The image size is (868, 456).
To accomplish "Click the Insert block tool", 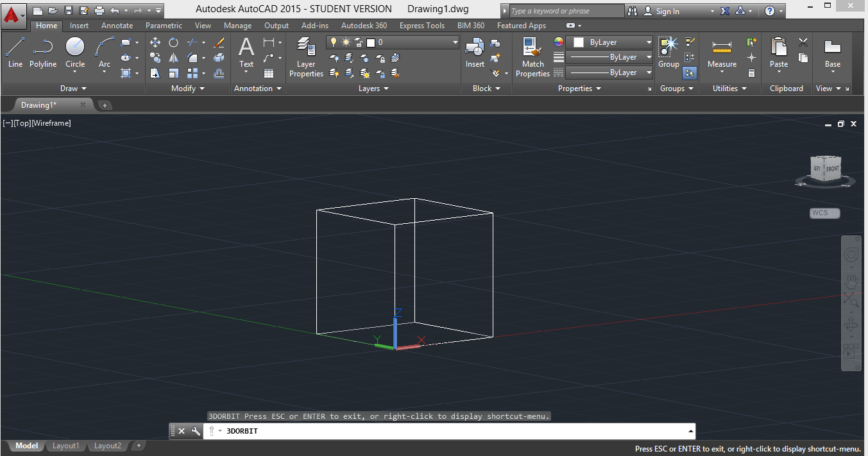I will tap(475, 53).
